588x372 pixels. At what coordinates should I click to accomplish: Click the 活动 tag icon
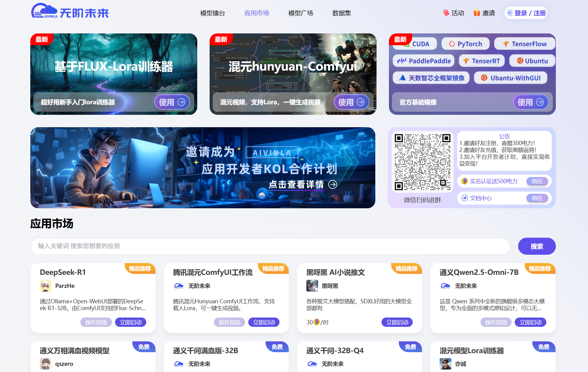pos(446,13)
